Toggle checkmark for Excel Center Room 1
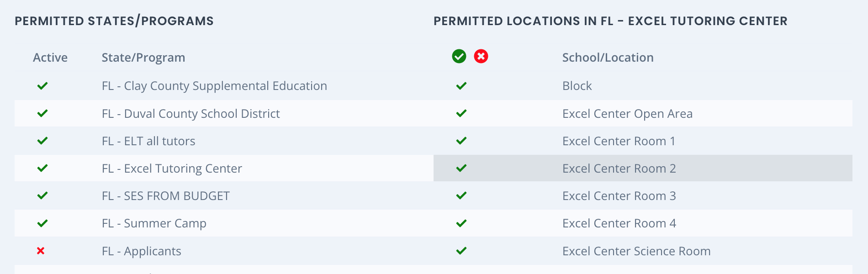This screenshot has height=274, width=868. [461, 141]
